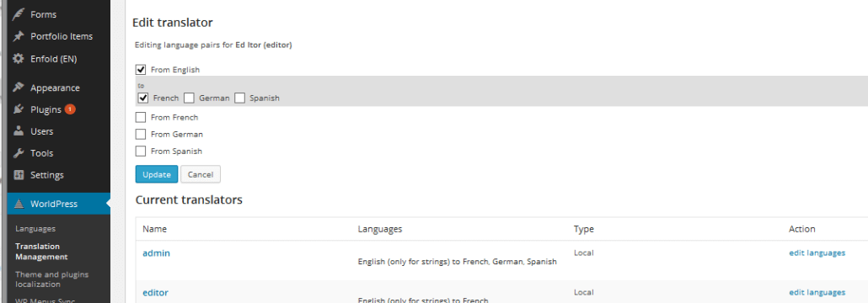Tick the From Spanish checkbox

(141, 151)
